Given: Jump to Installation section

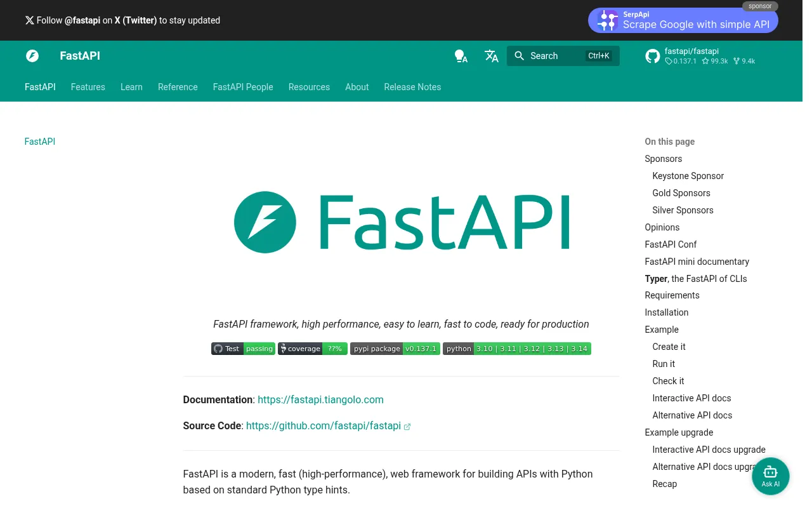Looking at the screenshot, I should click(667, 312).
